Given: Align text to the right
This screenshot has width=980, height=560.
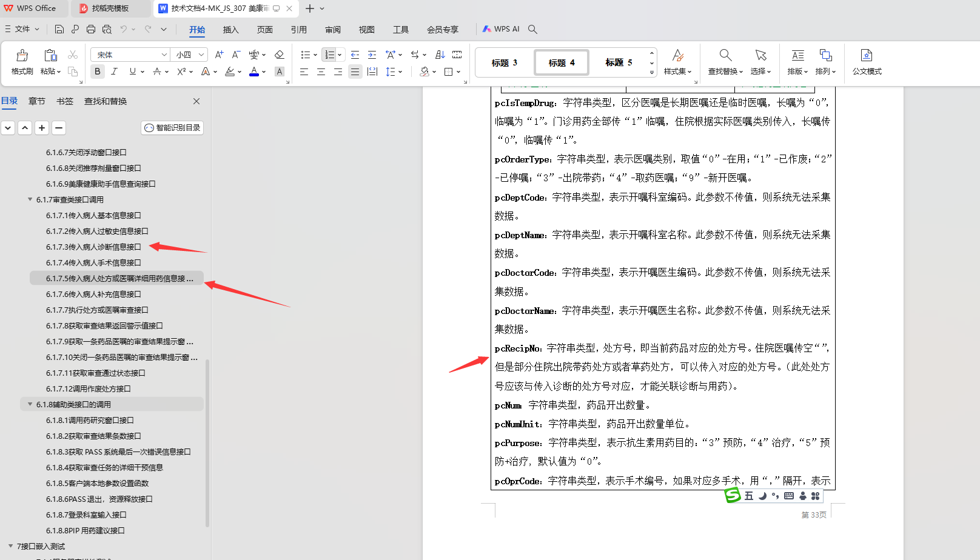Looking at the screenshot, I should click(x=338, y=72).
